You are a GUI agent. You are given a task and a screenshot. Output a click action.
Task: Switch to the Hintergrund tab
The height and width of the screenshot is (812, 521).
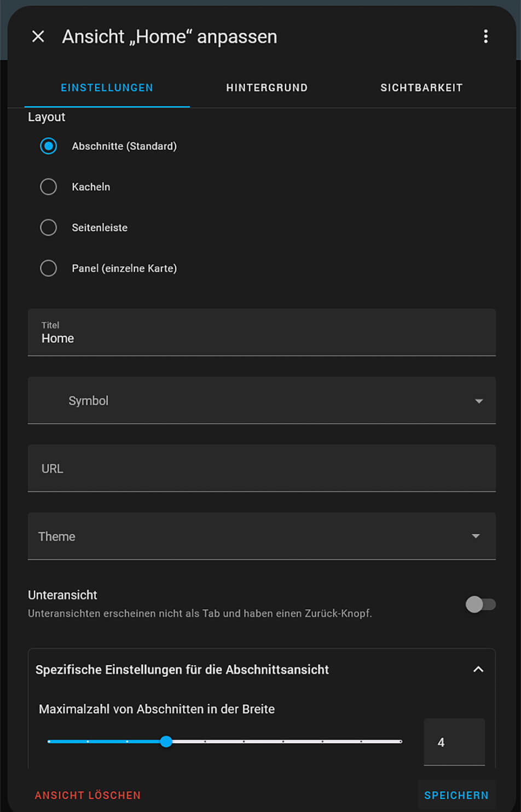[267, 88]
